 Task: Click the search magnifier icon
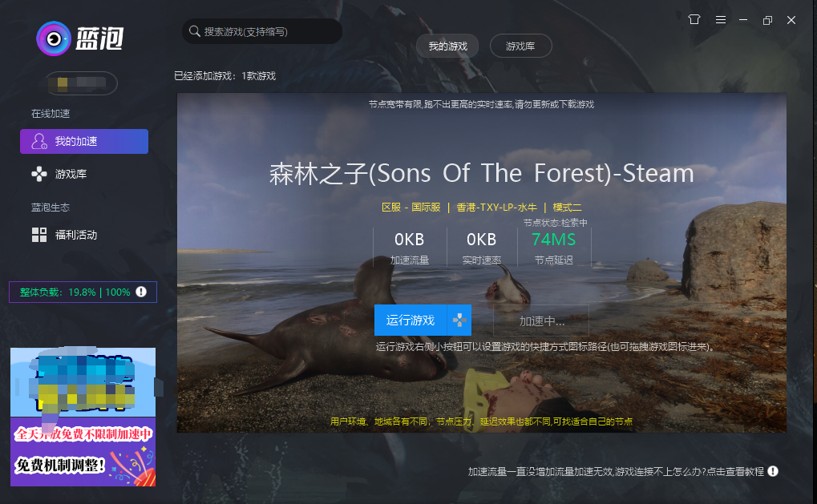[x=194, y=31]
